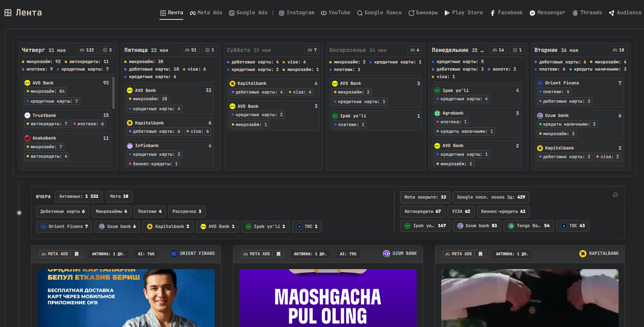The height and width of the screenshot is (327, 644).
Task: Open the Play Store tab
Action: [463, 13]
